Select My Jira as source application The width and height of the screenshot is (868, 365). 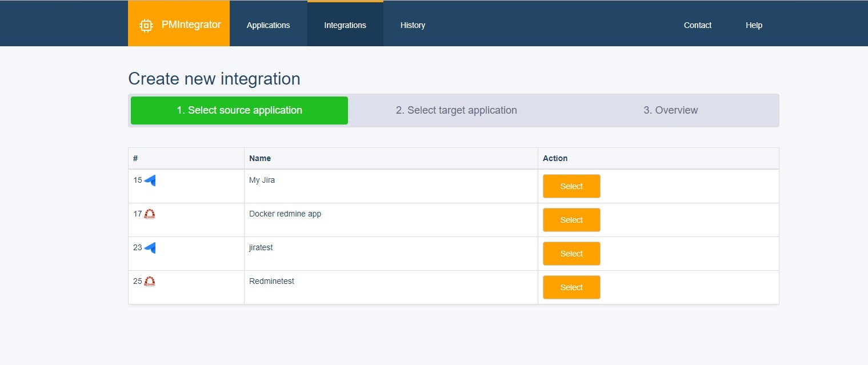[x=571, y=186]
